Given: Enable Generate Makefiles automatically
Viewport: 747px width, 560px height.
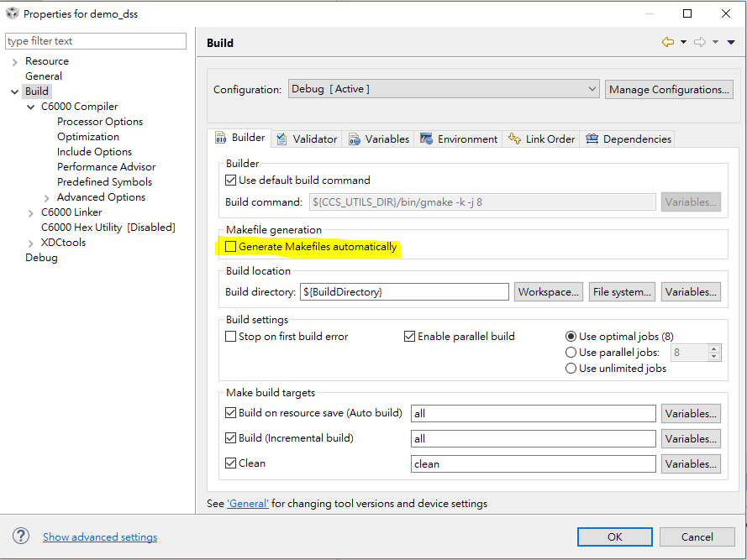Looking at the screenshot, I should (231, 247).
